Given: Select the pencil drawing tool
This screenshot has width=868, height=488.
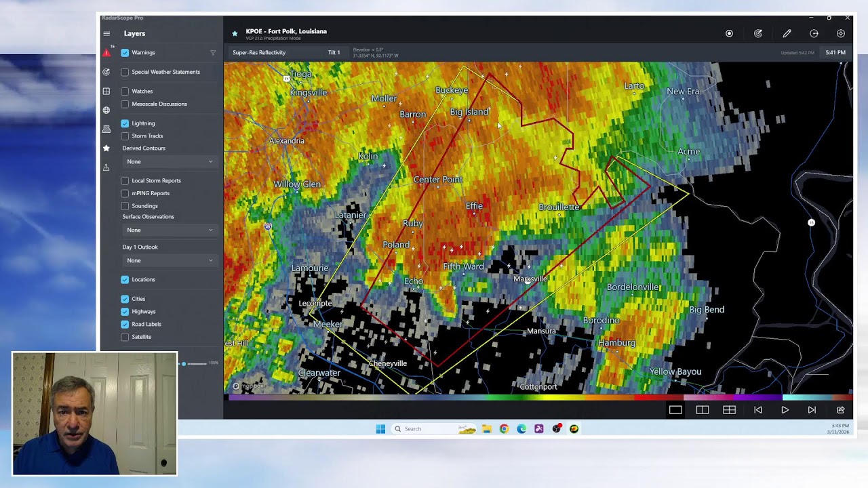Looking at the screenshot, I should click(x=787, y=33).
